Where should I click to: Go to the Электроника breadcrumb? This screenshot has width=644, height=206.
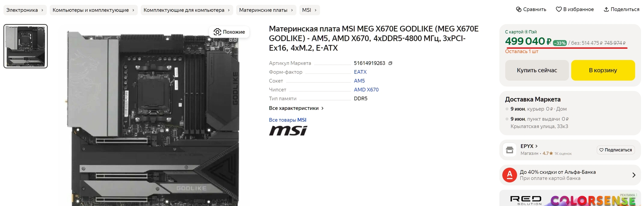[x=22, y=10]
